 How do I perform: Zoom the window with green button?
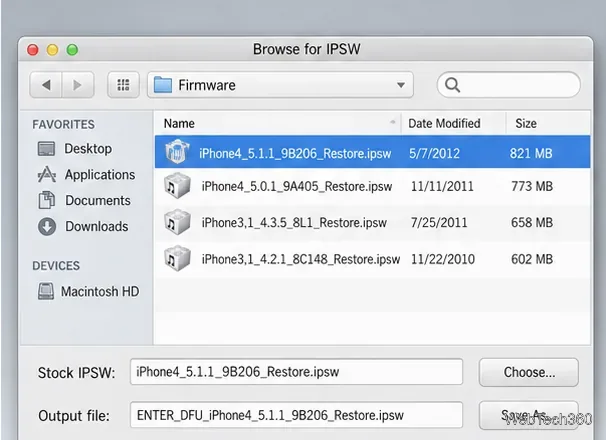(72, 49)
